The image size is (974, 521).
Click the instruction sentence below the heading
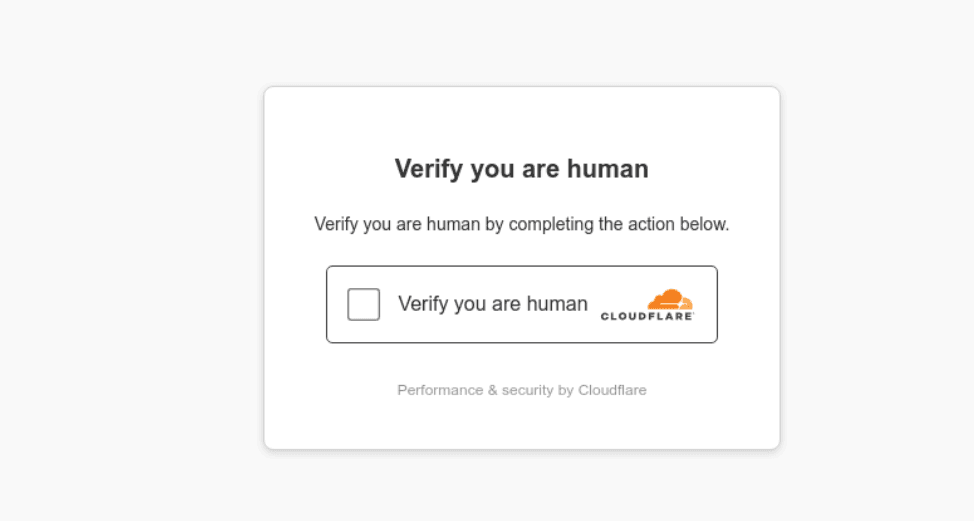coord(521,224)
